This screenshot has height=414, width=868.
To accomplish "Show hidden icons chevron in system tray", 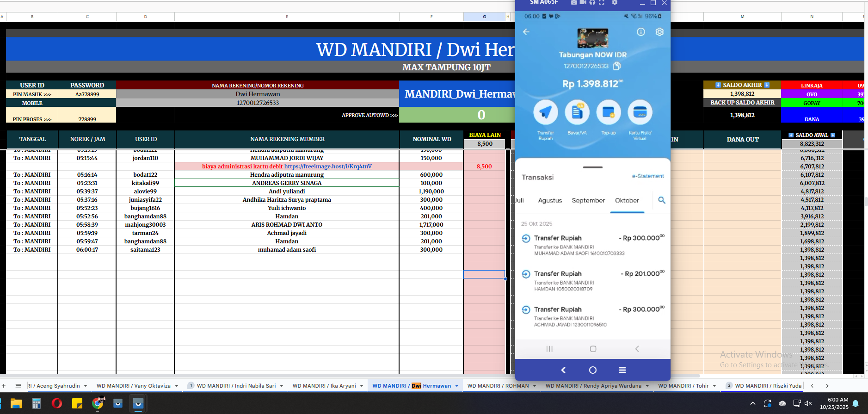I will click(752, 403).
